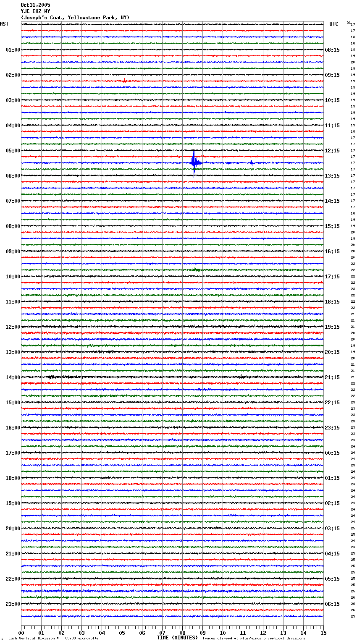Click the "Joseph's Coat, Yellowstone Park, WY" subtitle
The width and height of the screenshot is (357, 644).
(x=75, y=18)
